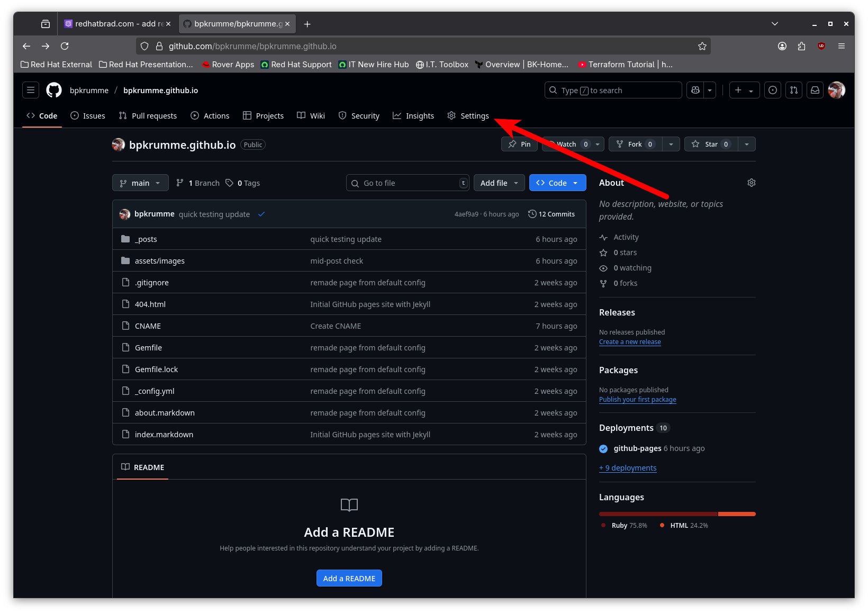This screenshot has width=868, height=613.
Task: Open the _posts folder
Action: (x=146, y=239)
